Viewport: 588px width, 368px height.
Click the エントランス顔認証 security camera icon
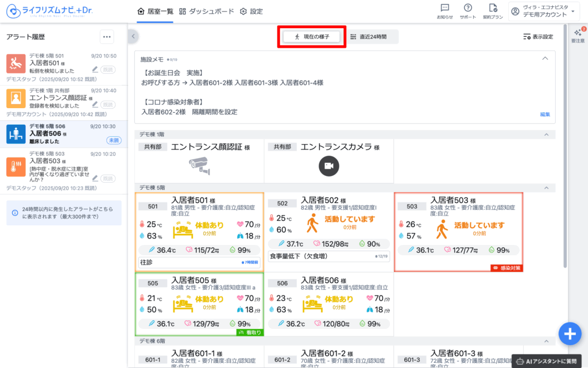tap(199, 166)
